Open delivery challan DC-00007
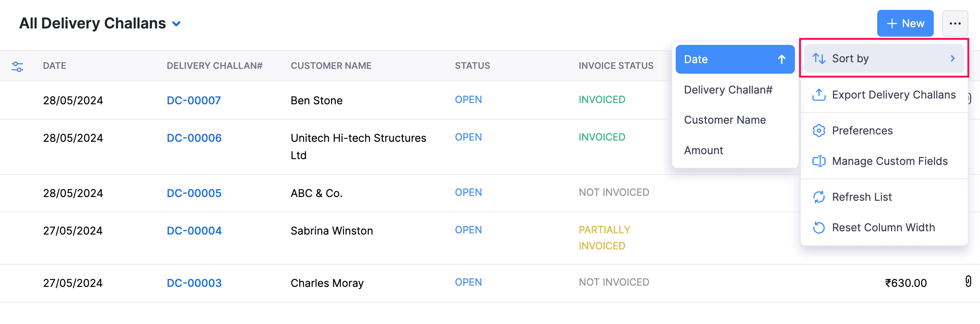The image size is (980, 324). (194, 100)
